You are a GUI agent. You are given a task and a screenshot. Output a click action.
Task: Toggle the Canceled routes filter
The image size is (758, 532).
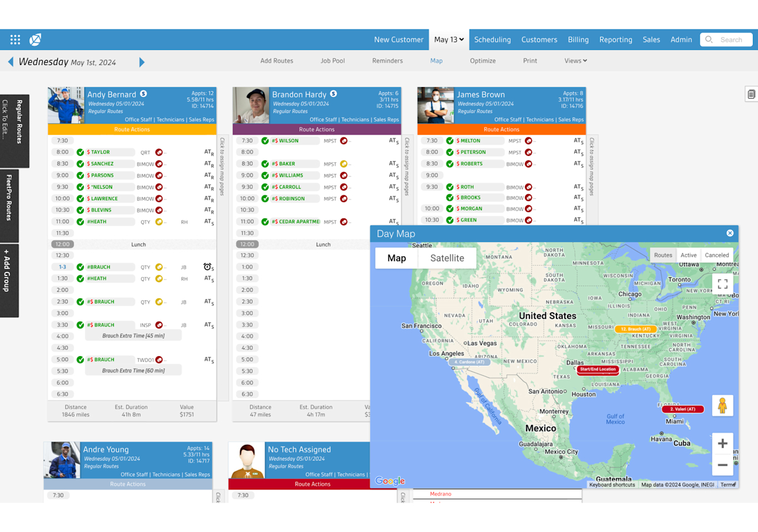tap(716, 255)
